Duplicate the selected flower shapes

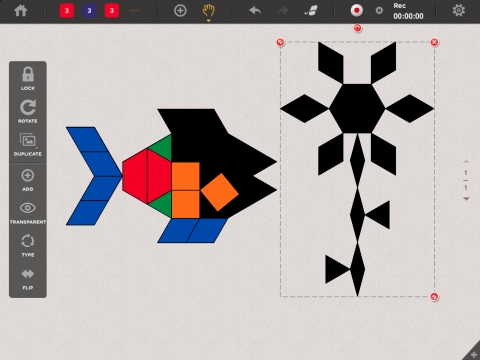click(28, 145)
